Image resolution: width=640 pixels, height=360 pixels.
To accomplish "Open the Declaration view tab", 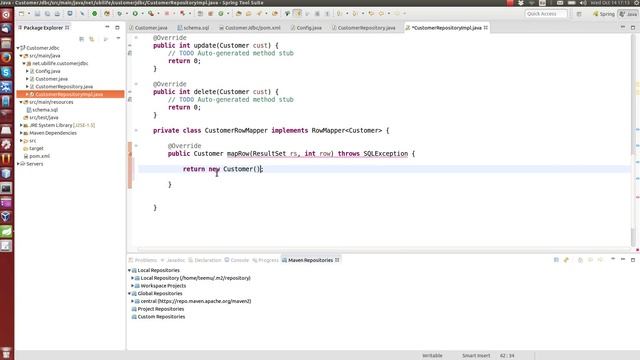I will pos(205,260).
